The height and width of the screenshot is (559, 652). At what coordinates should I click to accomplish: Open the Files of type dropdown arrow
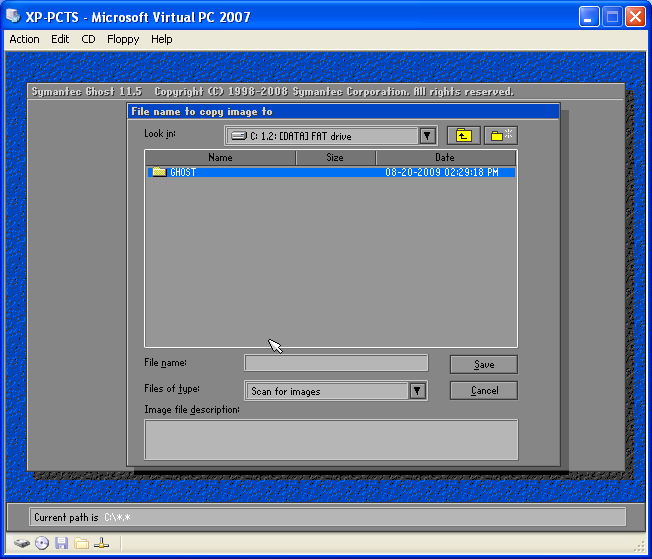(x=417, y=391)
